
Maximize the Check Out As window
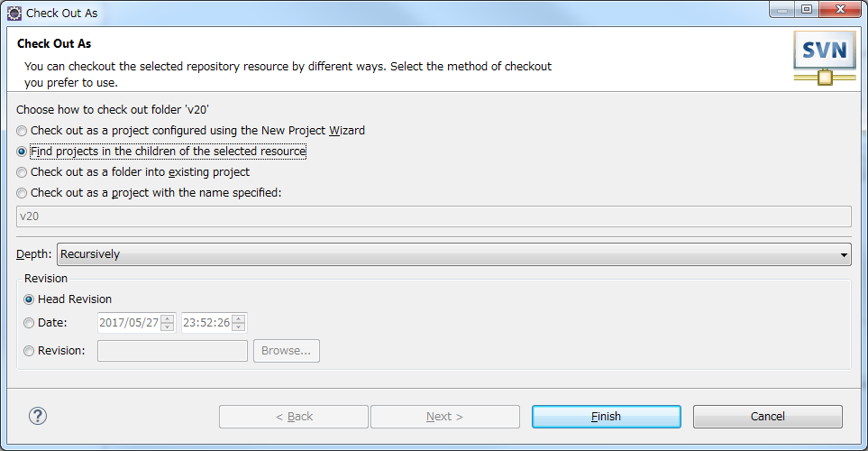click(807, 9)
